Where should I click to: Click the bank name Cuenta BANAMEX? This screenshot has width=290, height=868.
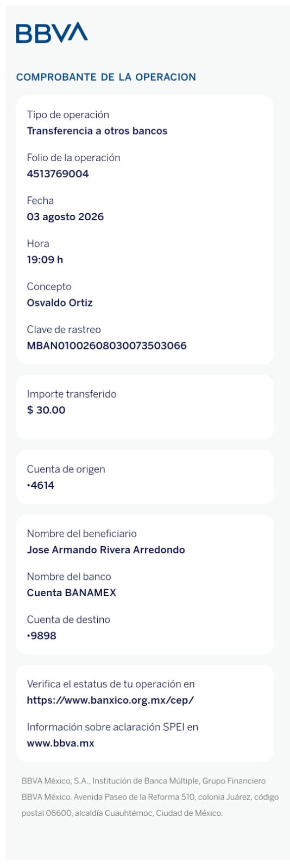coord(71,593)
